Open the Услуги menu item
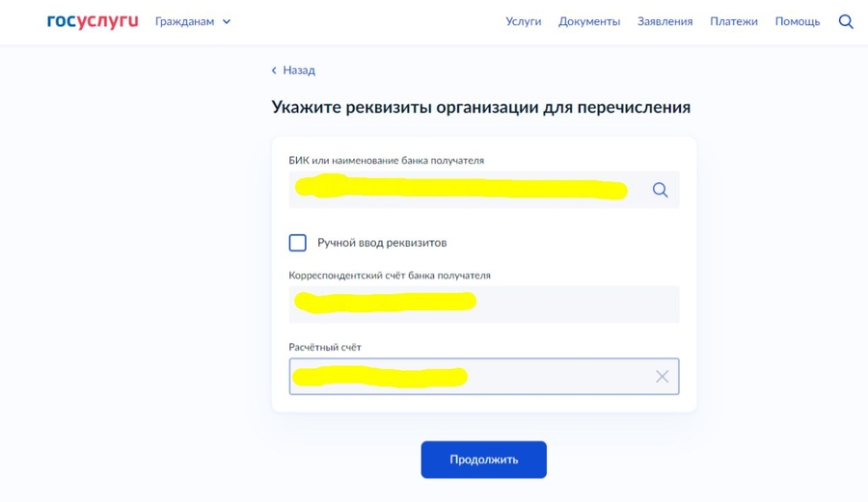Image resolution: width=868 pixels, height=502 pixels. tap(524, 21)
